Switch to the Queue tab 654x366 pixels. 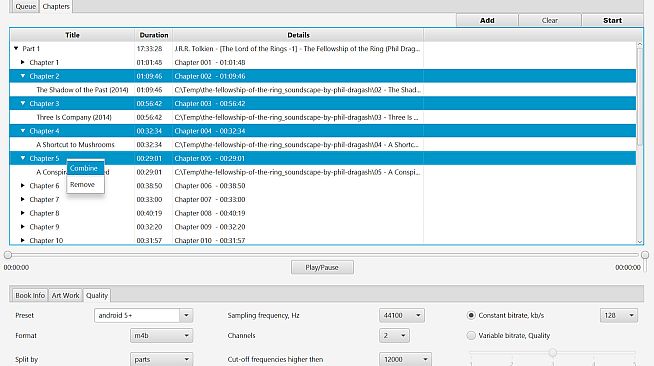coord(25,7)
